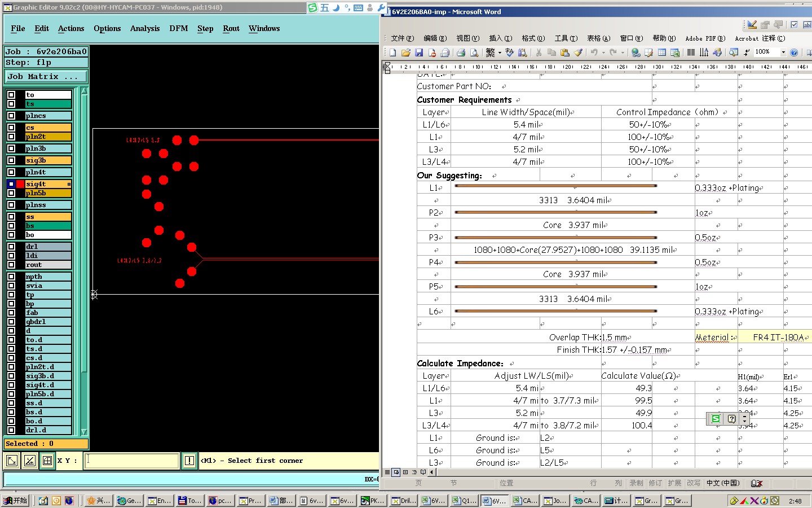Toggle visibility checkbox of layer 'to'
Viewport: 812px width, 508px height.
[11, 95]
